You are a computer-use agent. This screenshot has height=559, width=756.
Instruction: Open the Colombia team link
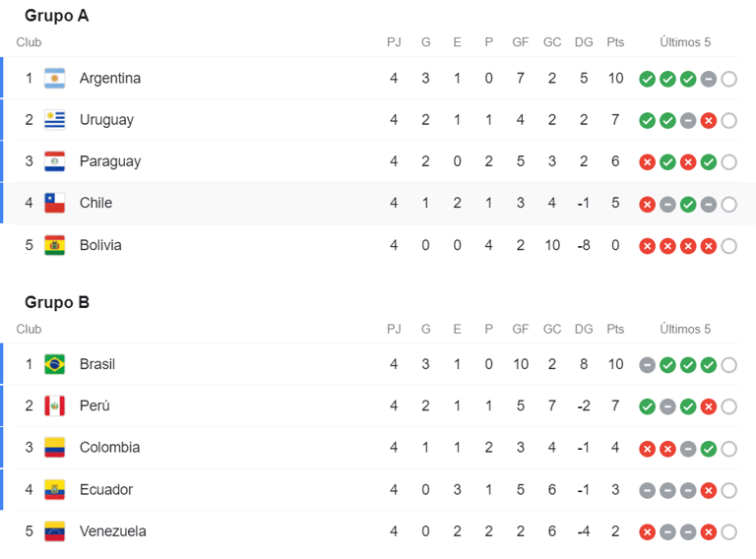[x=110, y=447]
